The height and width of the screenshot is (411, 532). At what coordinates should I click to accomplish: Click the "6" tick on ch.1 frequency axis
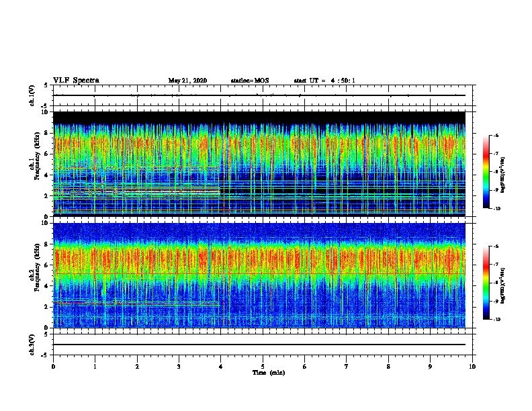point(46,154)
